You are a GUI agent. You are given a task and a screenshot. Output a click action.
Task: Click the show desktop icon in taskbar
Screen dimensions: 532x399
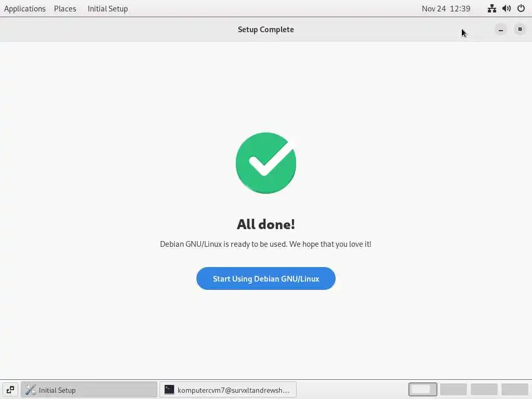10,390
